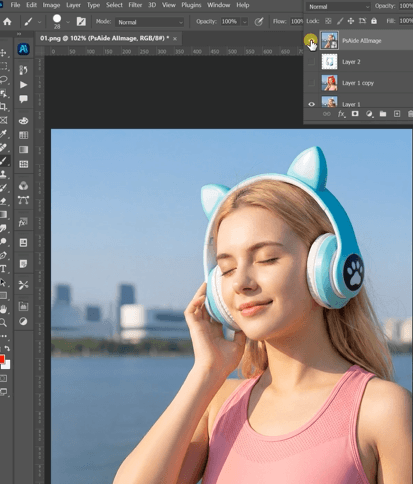The height and width of the screenshot is (484, 413).
Task: Select the Type tool
Action: 3,269
